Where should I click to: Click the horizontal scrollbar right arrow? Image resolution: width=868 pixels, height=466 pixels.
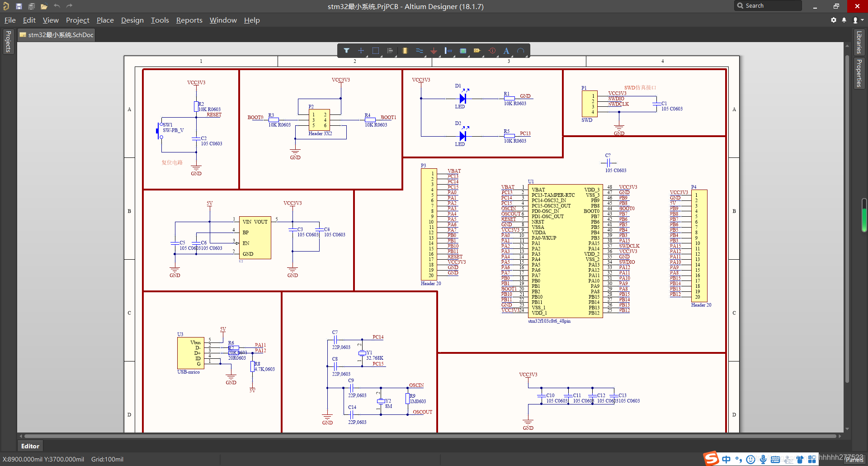coord(840,436)
